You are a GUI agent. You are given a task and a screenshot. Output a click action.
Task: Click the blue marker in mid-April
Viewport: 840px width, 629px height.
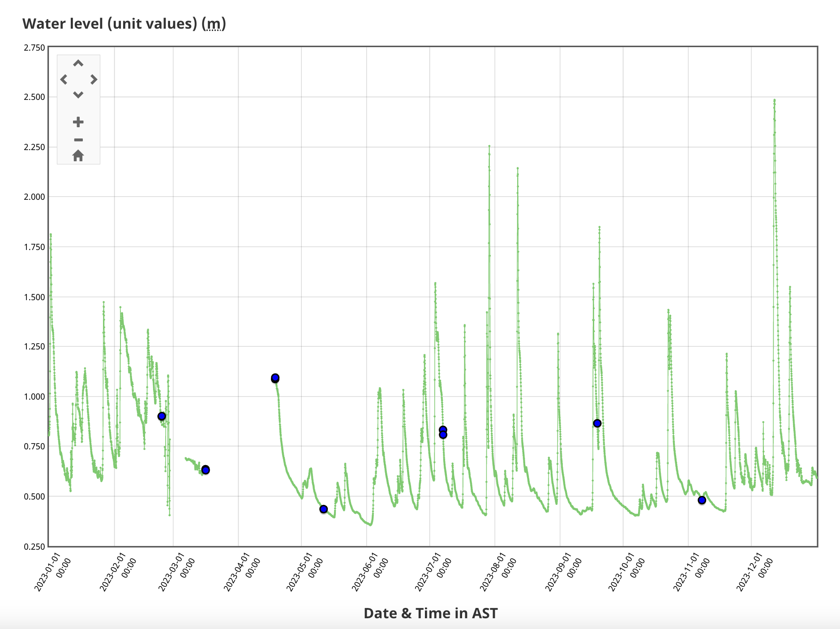(275, 378)
